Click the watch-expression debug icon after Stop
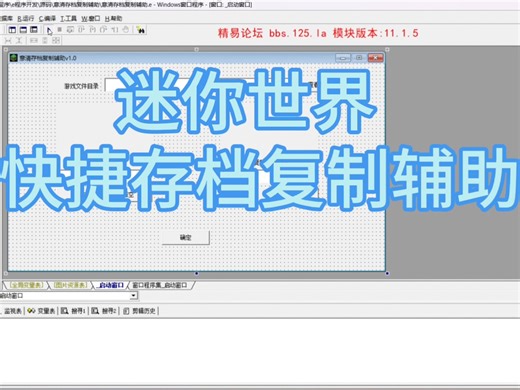The width and height of the screenshot is (520, 390). coord(70,30)
